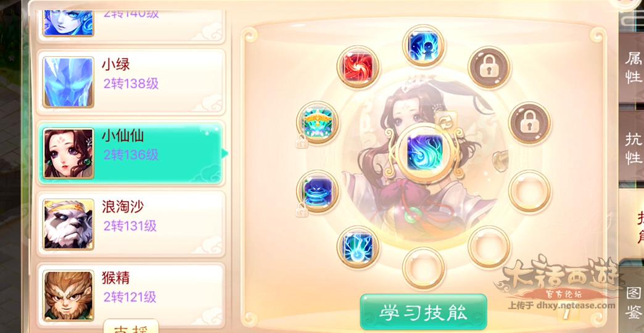Choose the dark blue face skill icon
This screenshot has width=644, height=333.
(x=317, y=191)
